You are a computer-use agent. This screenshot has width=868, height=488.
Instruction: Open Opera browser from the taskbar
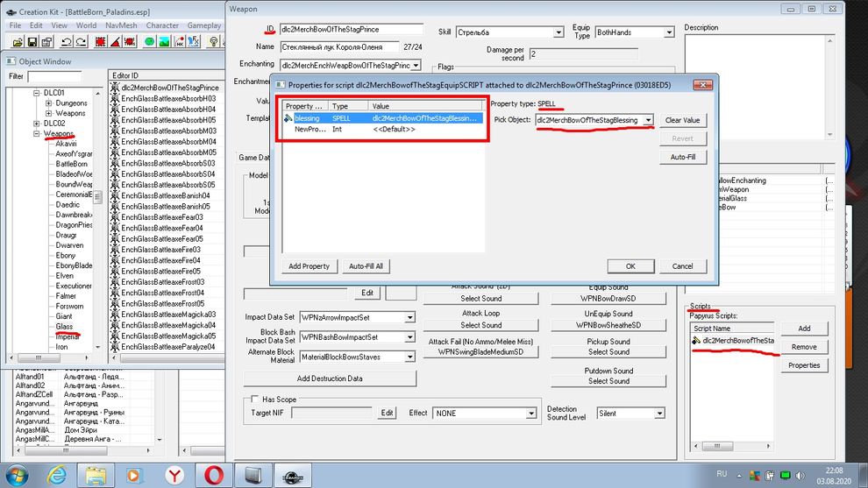[213, 474]
